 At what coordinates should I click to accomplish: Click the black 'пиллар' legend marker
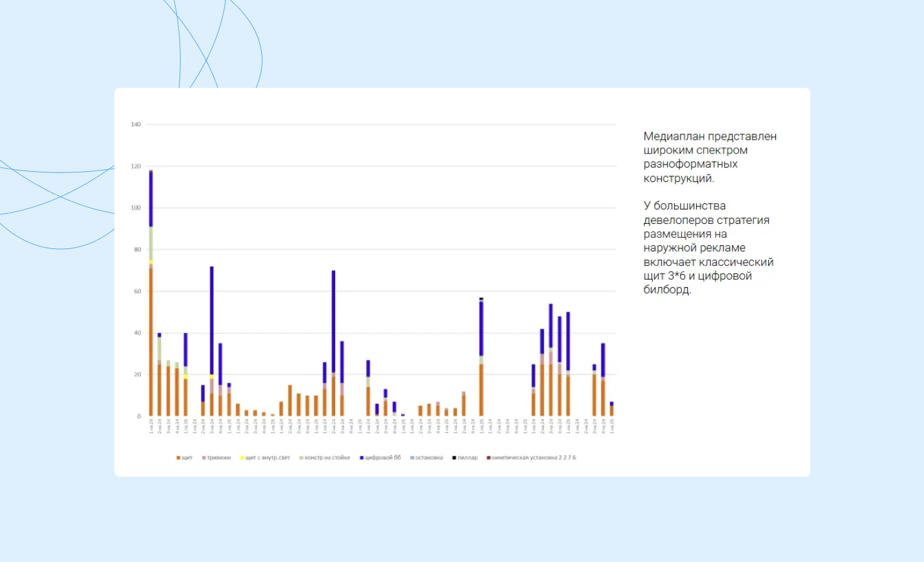tap(454, 458)
